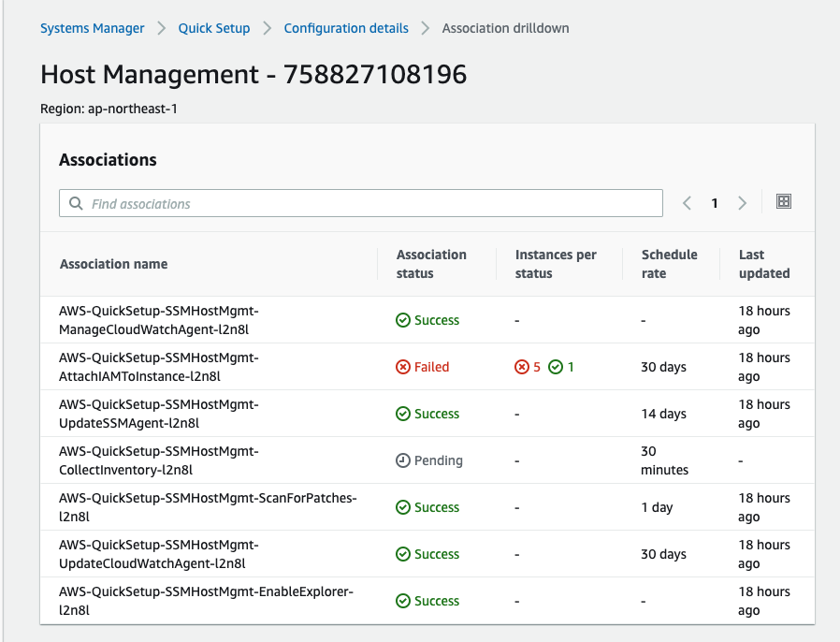This screenshot has width=840, height=642.
Task: Click the Pending status text
Action: point(438,460)
